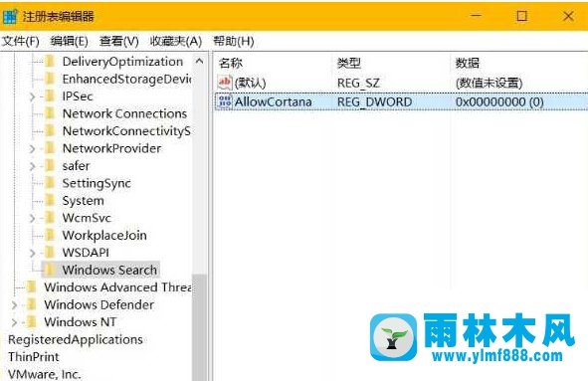Open the 收藏夹(A) menu

[x=176, y=41]
